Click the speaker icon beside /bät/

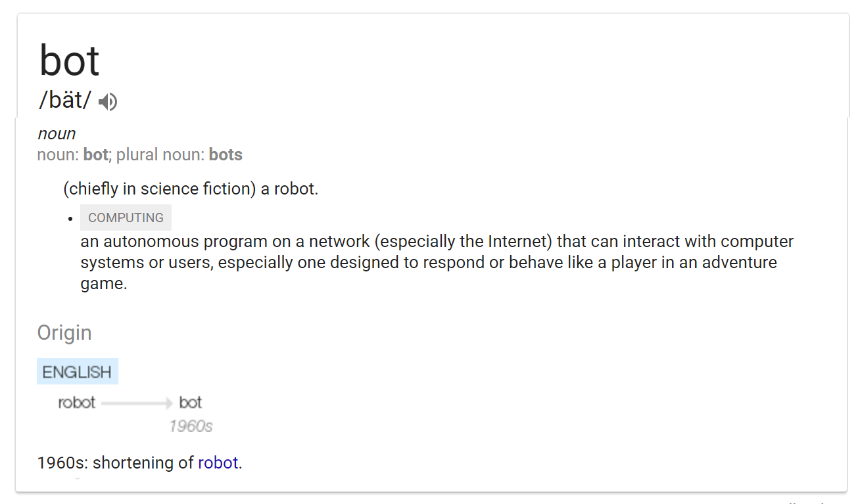[107, 101]
